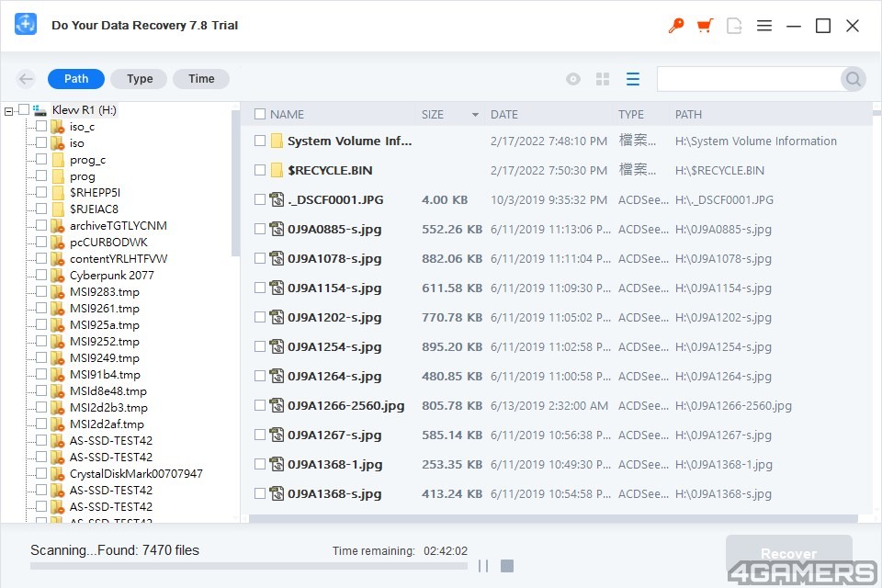The height and width of the screenshot is (588, 882).
Task: Open the shopping cart purchase icon
Action: point(705,26)
